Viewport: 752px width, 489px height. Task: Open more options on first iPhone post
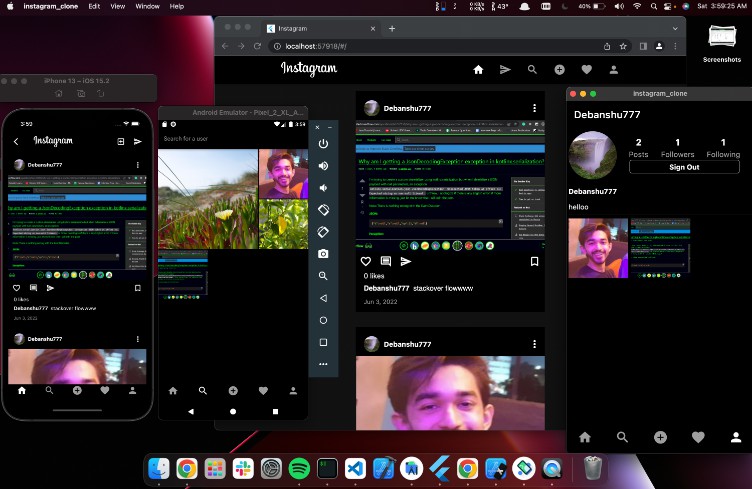point(138,165)
